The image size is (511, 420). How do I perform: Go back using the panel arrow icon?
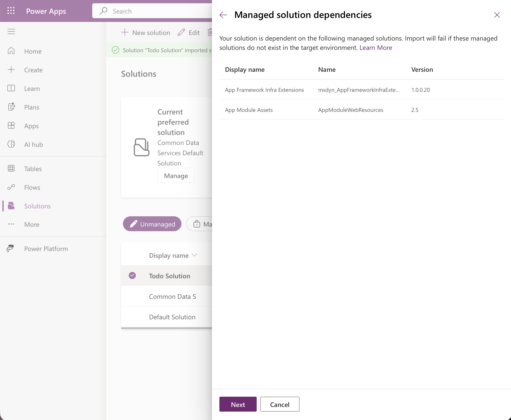223,15
